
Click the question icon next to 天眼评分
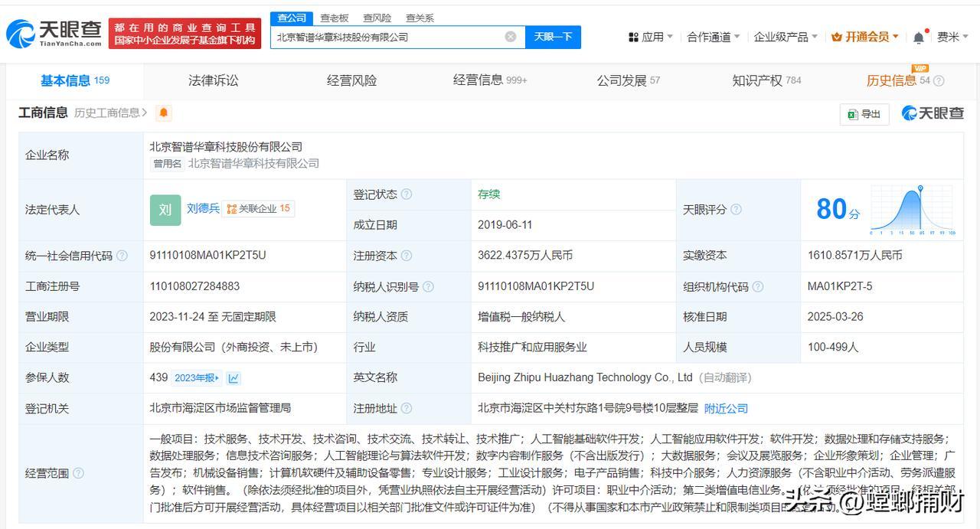pos(736,210)
